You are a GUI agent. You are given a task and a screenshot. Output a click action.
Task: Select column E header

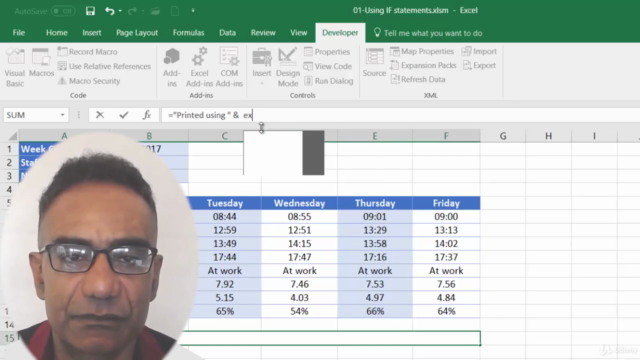point(375,136)
